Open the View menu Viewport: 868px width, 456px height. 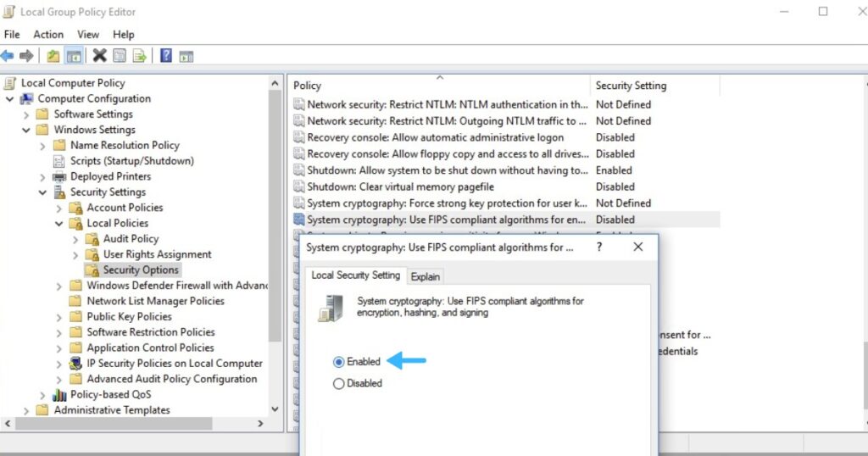tap(88, 35)
